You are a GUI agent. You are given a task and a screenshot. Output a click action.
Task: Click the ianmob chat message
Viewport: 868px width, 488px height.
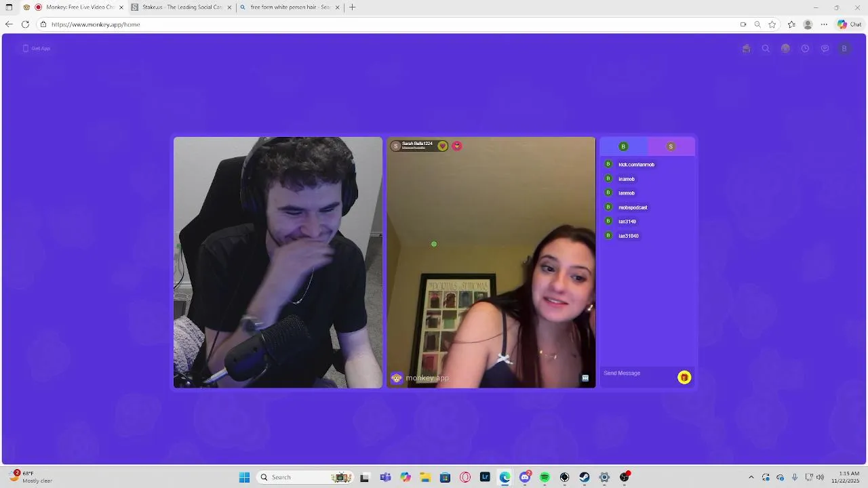click(x=627, y=193)
